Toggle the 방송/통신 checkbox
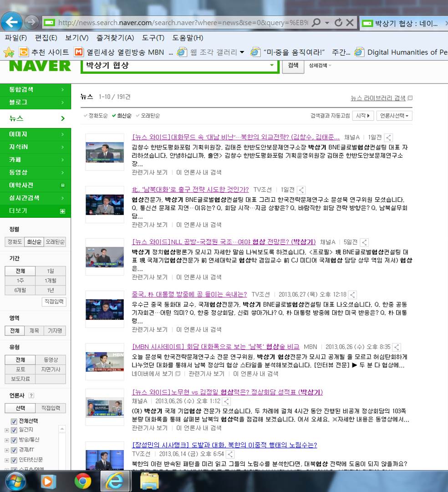The image size is (448, 492). [14, 440]
